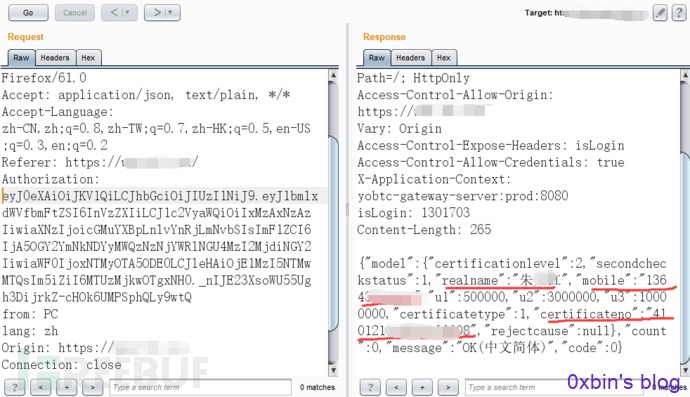Find next match in request pane
Viewport: 690px width, 397px height.
[x=92, y=387]
